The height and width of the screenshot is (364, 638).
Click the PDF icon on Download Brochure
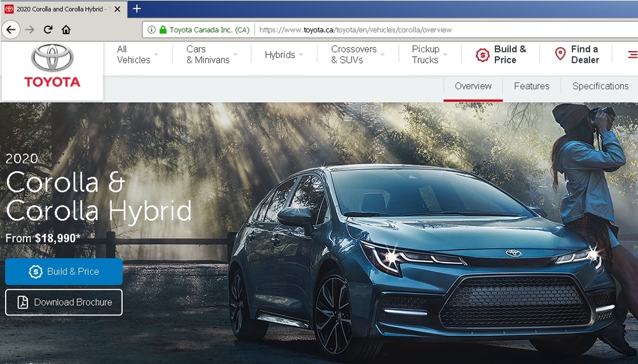tap(23, 302)
